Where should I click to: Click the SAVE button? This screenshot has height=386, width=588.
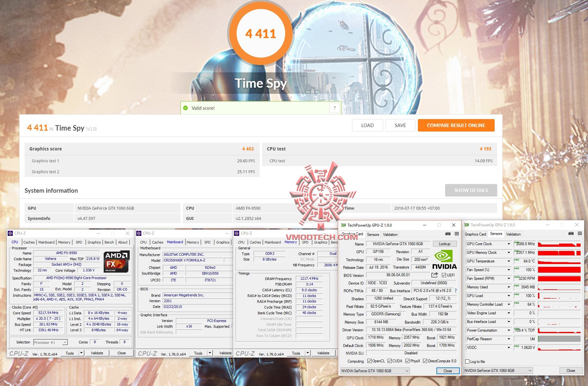[400, 125]
